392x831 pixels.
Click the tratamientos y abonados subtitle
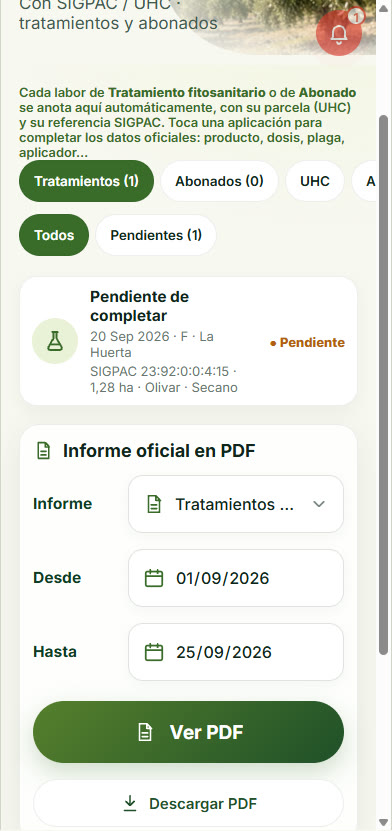pos(118,24)
